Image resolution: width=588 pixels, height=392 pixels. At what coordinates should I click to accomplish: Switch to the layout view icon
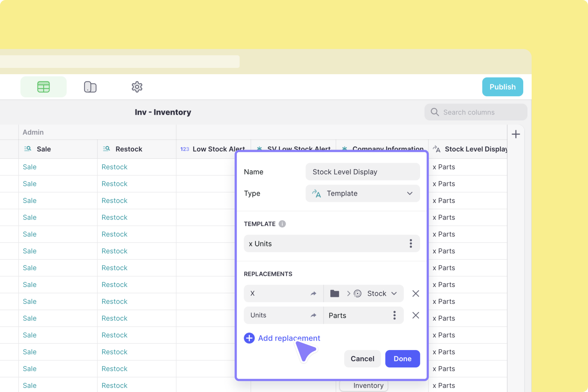point(90,87)
